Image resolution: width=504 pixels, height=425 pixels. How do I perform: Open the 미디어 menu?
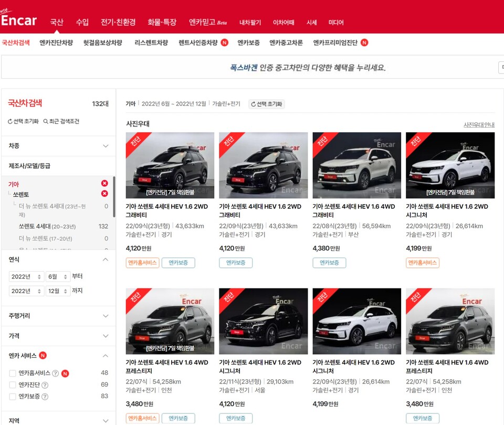(x=336, y=23)
